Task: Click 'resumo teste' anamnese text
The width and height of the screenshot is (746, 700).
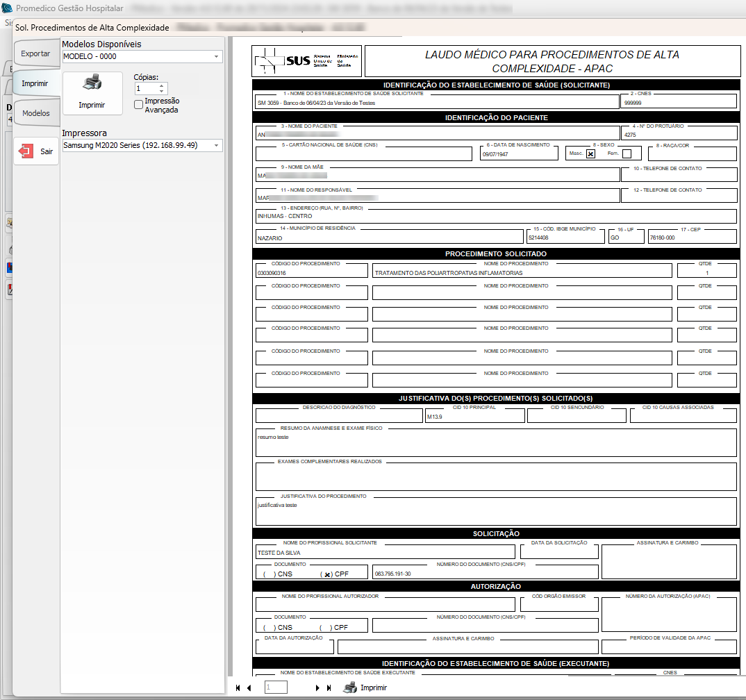Action: point(273,437)
